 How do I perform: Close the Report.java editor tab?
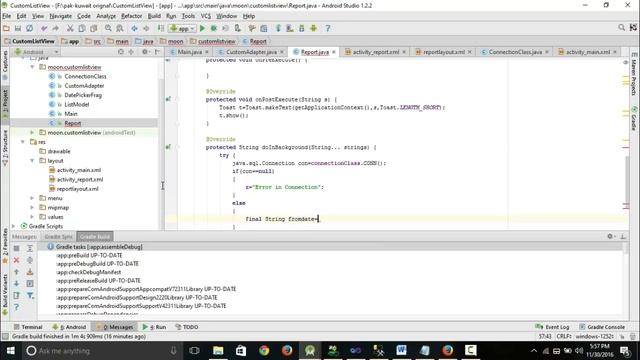click(334, 52)
